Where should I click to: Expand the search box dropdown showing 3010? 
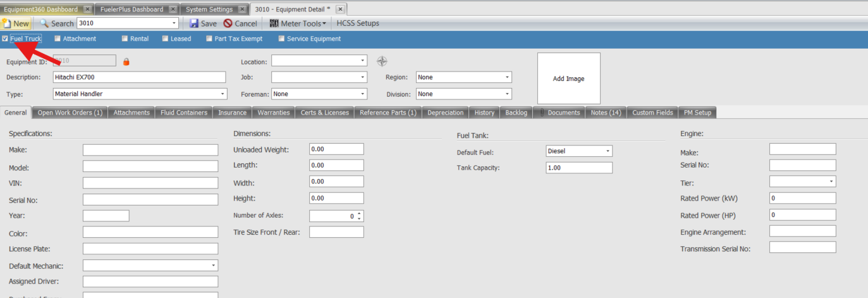[174, 23]
